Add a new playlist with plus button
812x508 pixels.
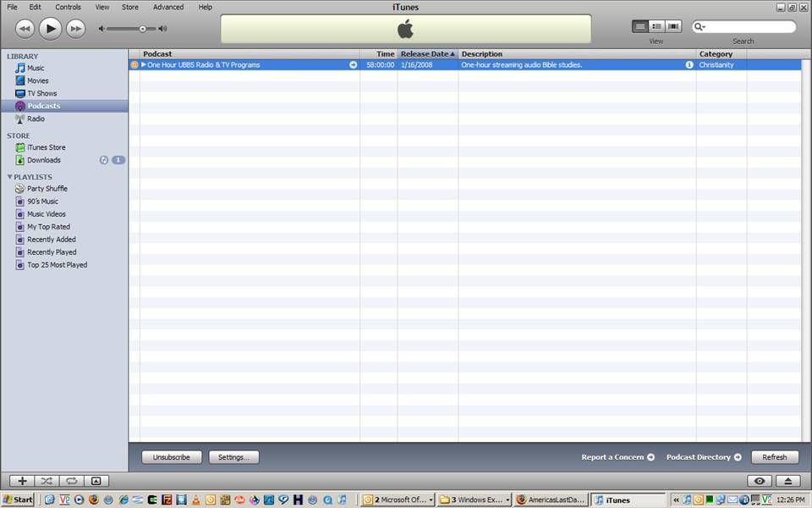[22, 481]
